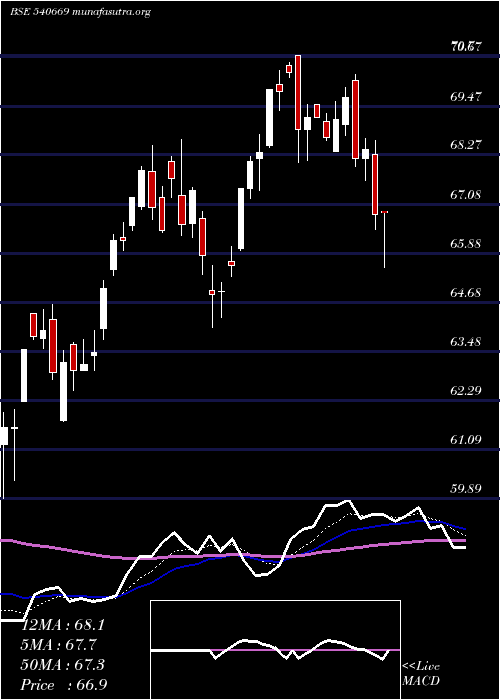
Task: Click the 64.68 price axis label
Action: point(466,293)
